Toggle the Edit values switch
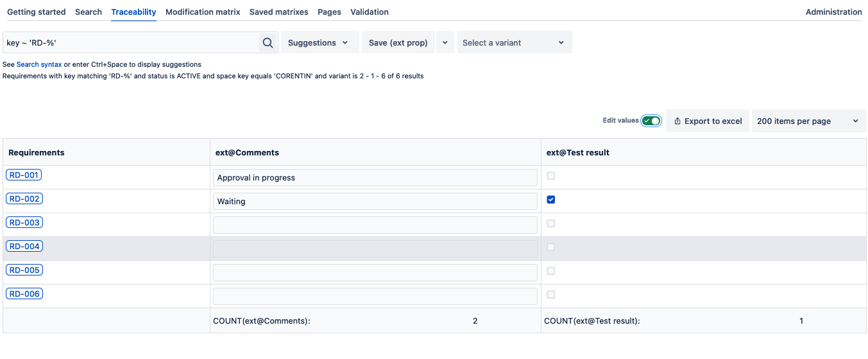The height and width of the screenshot is (359, 868). click(651, 121)
